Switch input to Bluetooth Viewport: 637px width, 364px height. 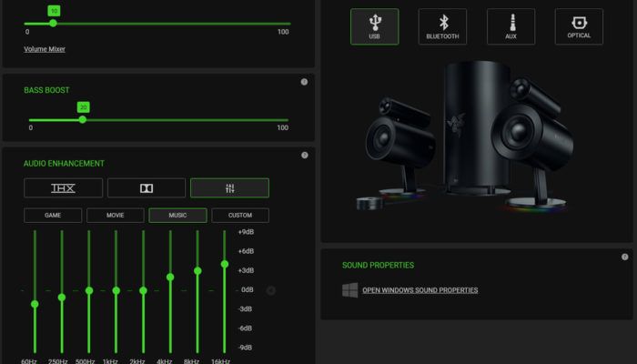[x=442, y=26]
